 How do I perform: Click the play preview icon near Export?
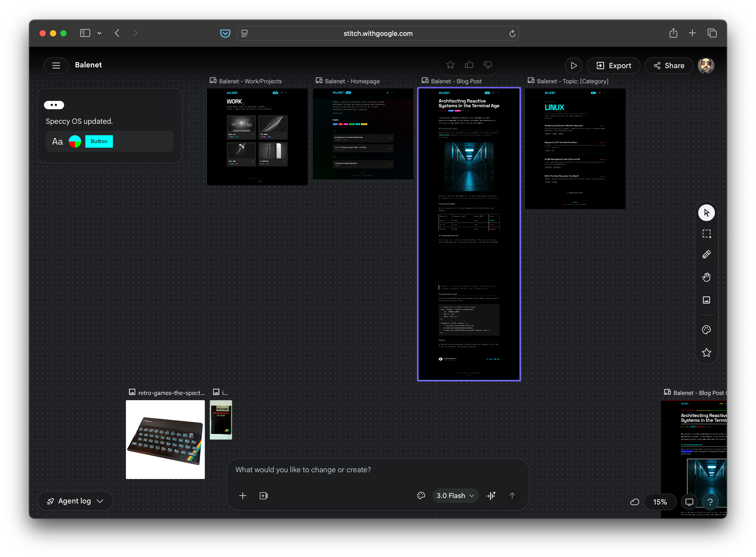pos(574,66)
